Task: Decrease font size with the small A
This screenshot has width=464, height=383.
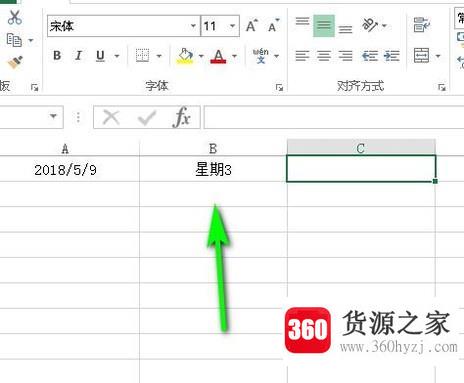Action: (273, 25)
